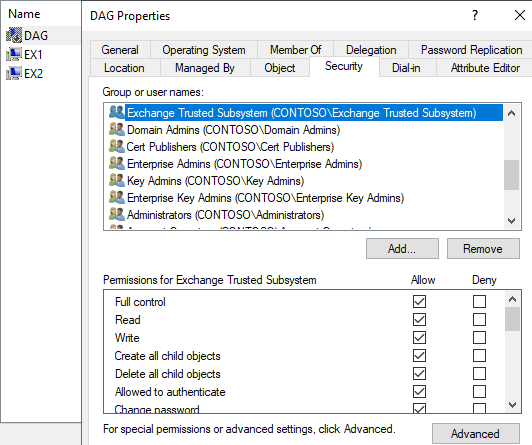The image size is (532, 445).
Task: Click the Key Admins group icon
Action: pyautogui.click(x=117, y=180)
